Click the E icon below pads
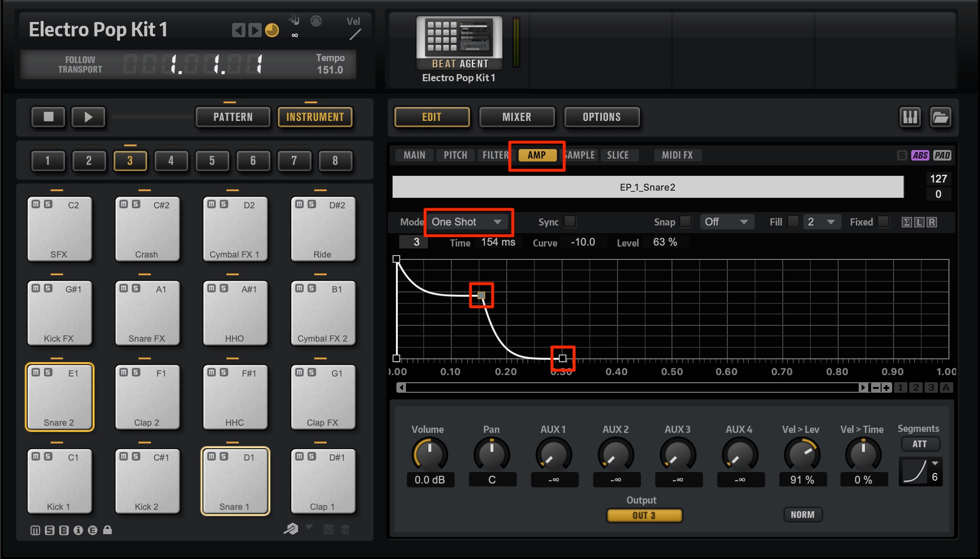 click(93, 530)
